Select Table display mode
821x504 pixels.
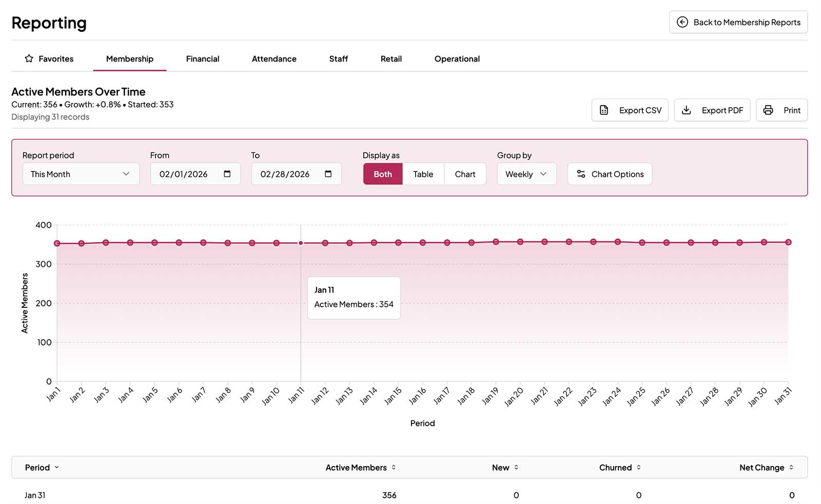coord(423,174)
